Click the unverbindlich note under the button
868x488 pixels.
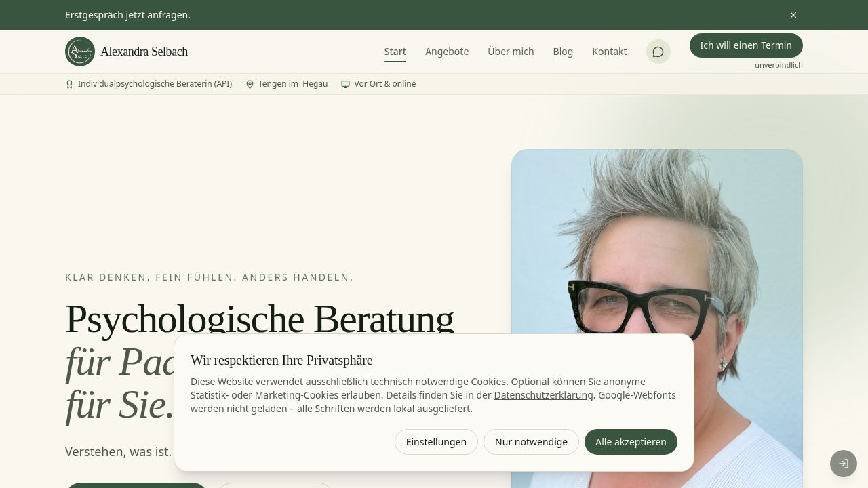778,65
